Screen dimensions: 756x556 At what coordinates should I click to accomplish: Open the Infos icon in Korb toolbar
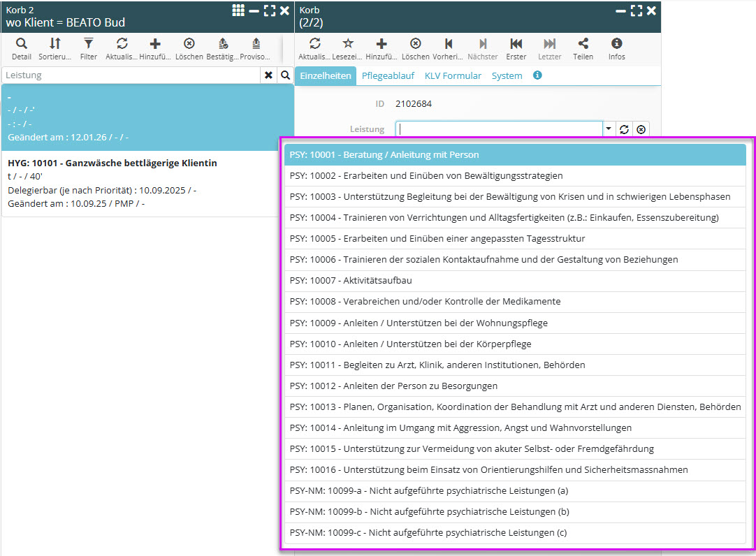tap(617, 44)
